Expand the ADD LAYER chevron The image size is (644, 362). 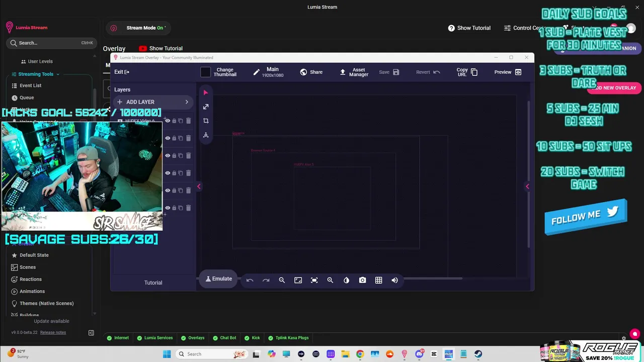[187, 102]
